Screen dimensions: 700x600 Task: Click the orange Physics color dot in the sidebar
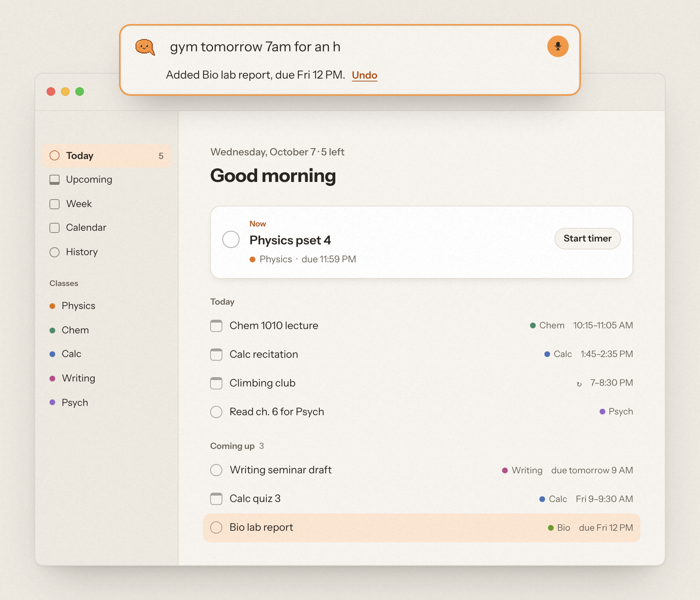pyautogui.click(x=52, y=306)
